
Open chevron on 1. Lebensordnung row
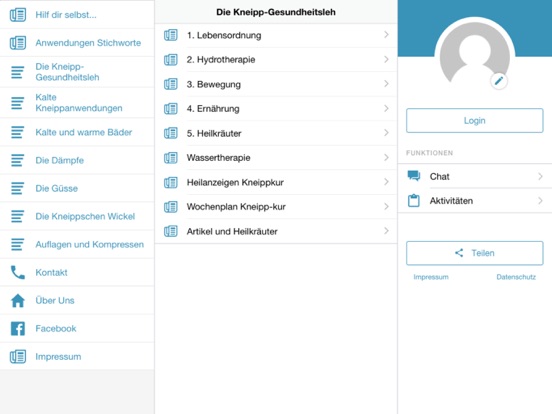[386, 34]
